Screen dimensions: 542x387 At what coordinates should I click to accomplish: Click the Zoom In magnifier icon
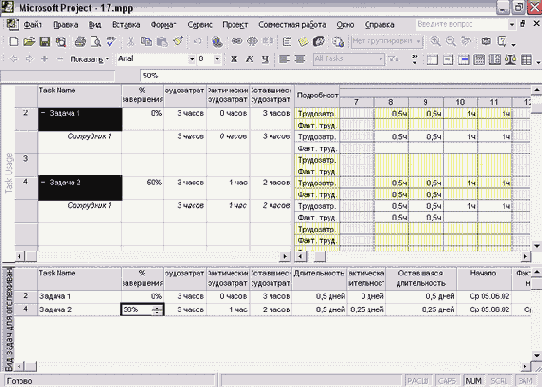click(x=435, y=41)
